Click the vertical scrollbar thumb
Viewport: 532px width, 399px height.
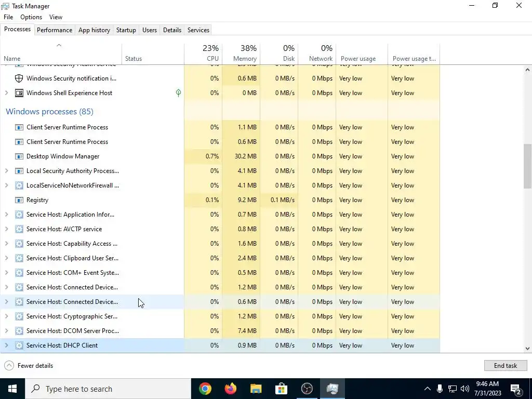click(527, 166)
